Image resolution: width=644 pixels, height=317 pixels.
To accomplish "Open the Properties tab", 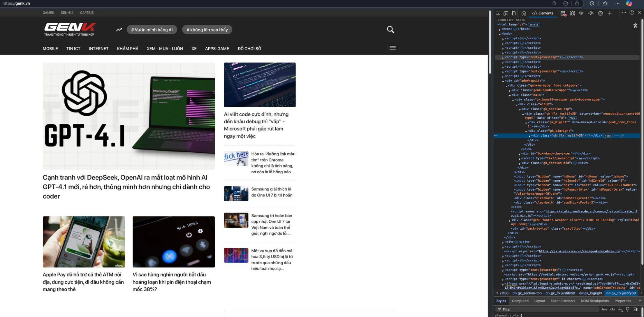I will click(x=622, y=301).
